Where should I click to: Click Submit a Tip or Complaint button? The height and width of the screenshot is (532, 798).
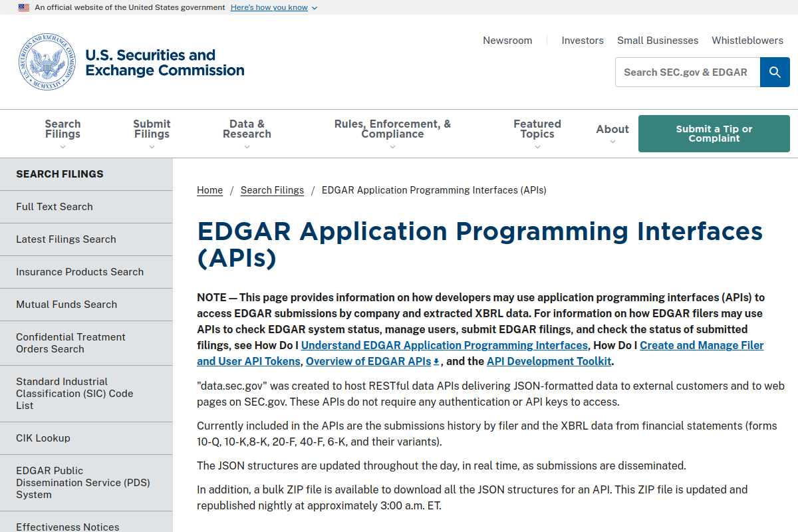[714, 134]
